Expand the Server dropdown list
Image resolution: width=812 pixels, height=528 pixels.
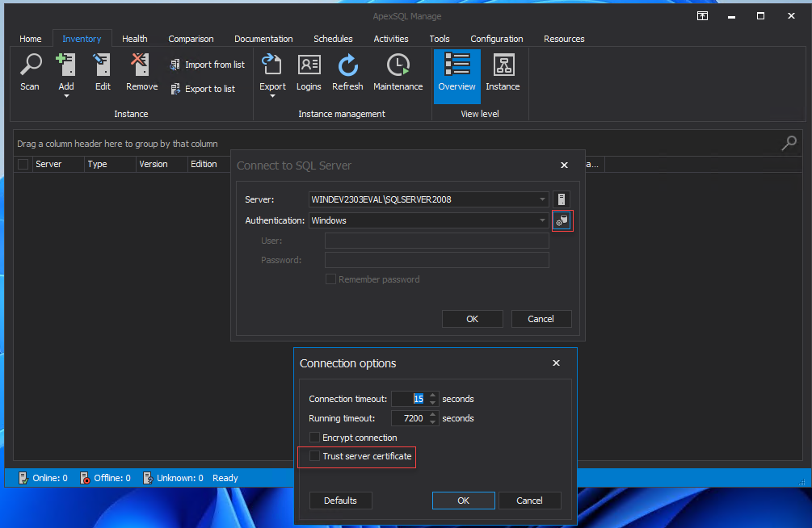tap(542, 199)
